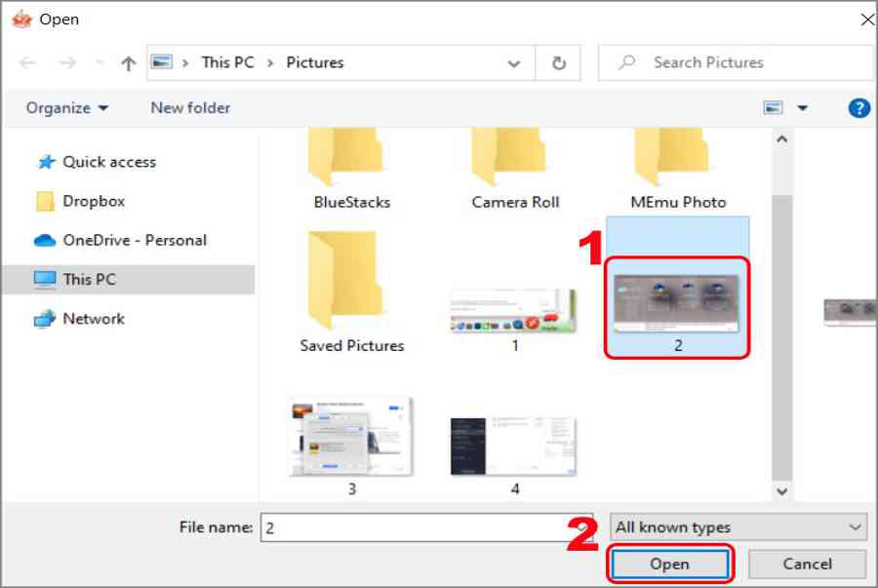Click the Cancel button
Screen dimensions: 878x588
click(807, 564)
